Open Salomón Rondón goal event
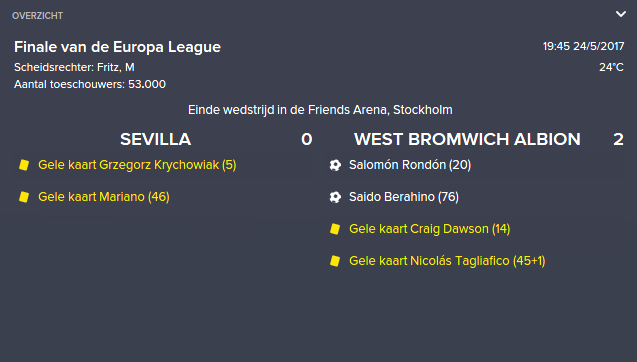Viewport: 637px width, 362px height. coord(410,165)
